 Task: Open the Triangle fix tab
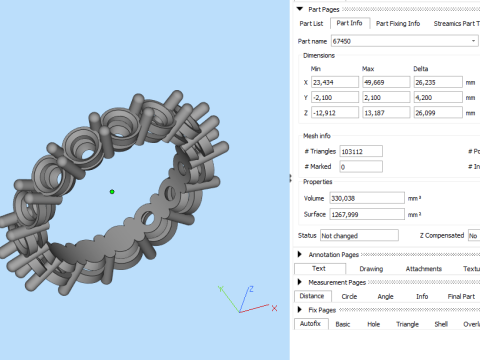tap(407, 324)
